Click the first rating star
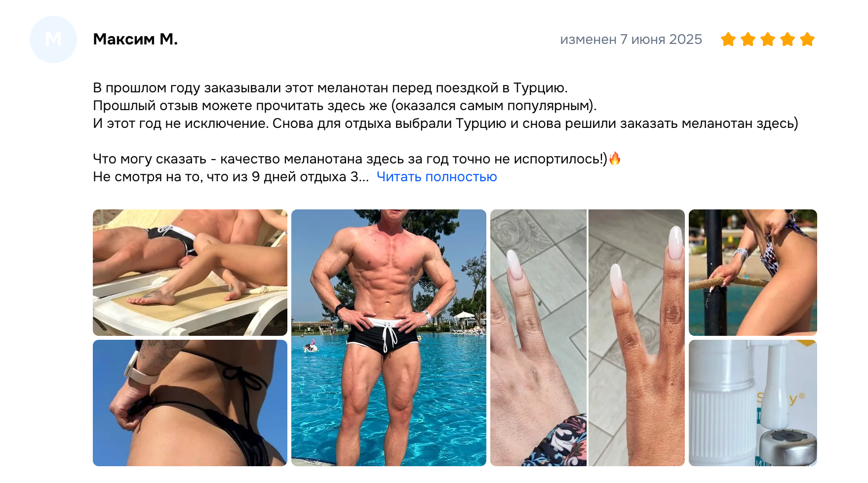Screen dimensions: 868x483 tap(728, 39)
